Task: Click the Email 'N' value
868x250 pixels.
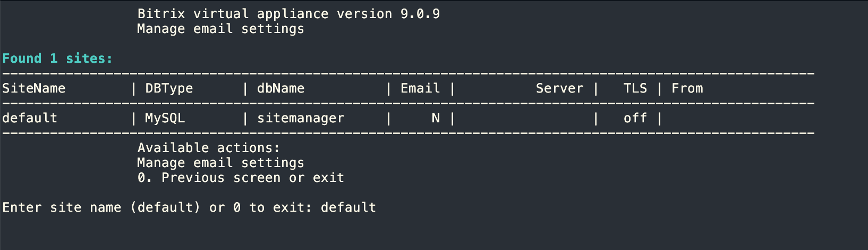Action: [x=436, y=118]
